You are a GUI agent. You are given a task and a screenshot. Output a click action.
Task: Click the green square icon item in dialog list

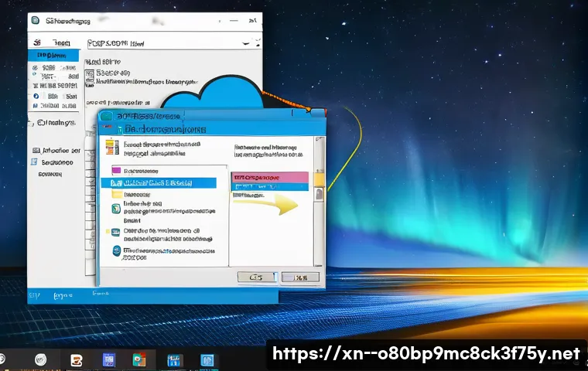click(x=116, y=209)
